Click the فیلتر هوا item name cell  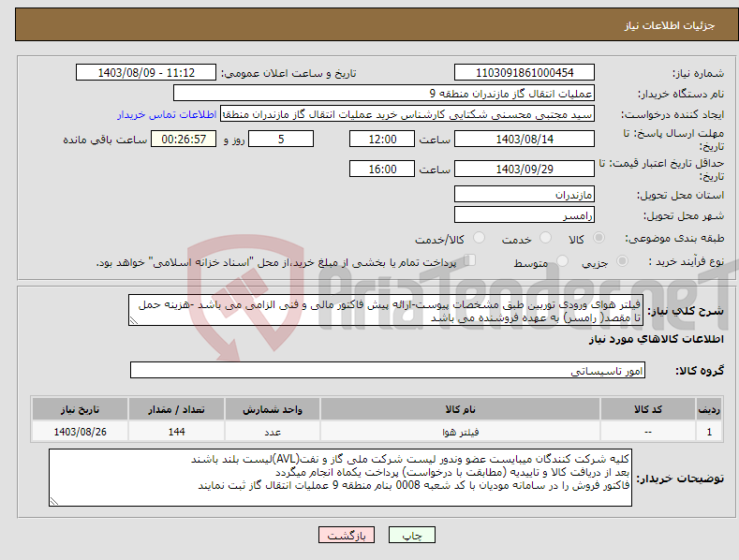tap(460, 432)
